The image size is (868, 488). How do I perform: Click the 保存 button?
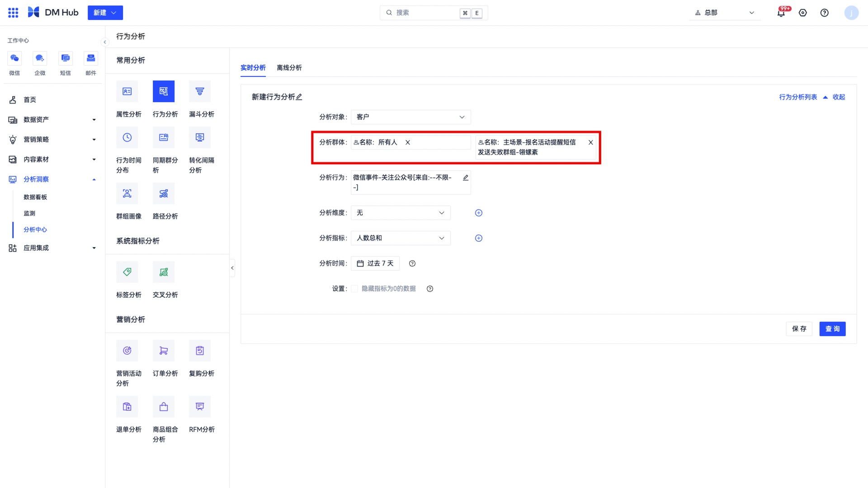[x=799, y=329]
